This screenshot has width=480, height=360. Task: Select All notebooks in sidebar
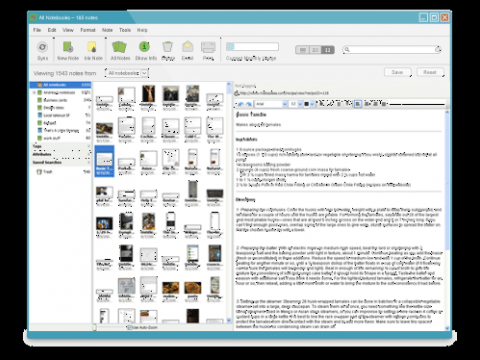pos(60,85)
